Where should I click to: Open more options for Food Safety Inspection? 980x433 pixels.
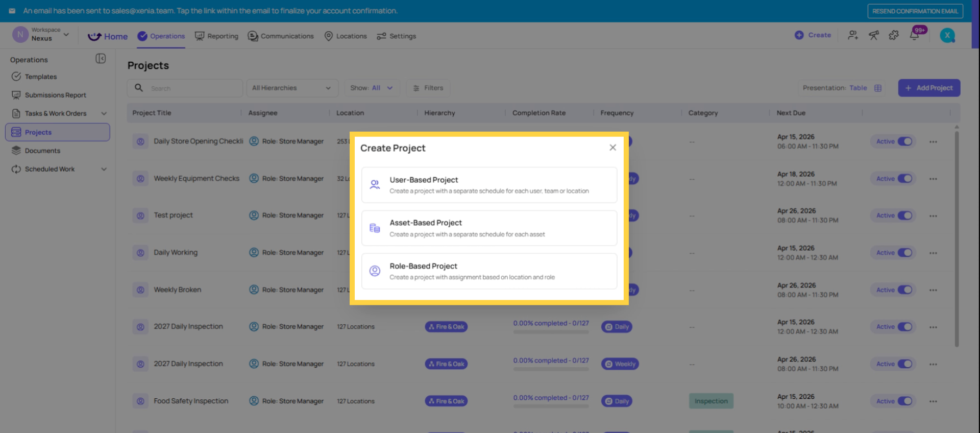click(933, 401)
